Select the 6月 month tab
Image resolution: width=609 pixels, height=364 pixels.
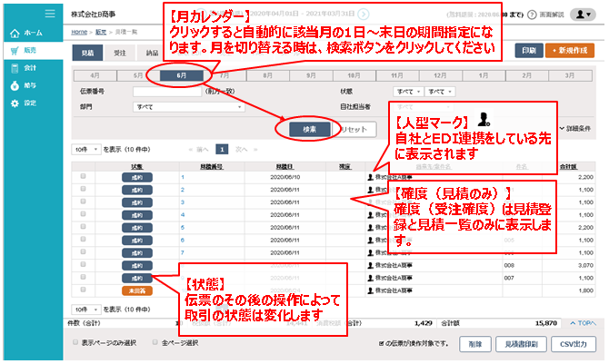coord(182,75)
